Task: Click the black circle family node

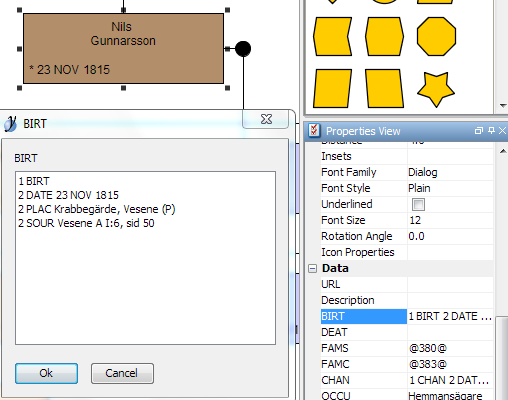Action: (x=243, y=49)
